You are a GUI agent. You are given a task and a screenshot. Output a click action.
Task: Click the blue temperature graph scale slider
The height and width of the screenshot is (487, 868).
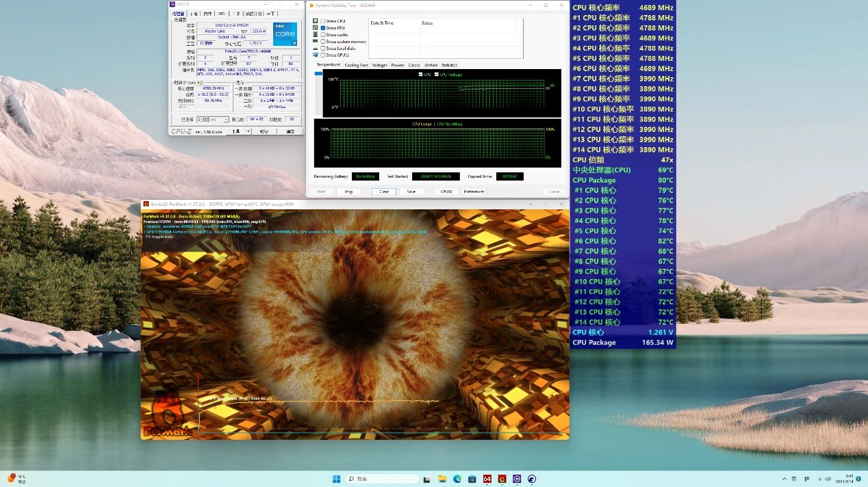point(318,74)
